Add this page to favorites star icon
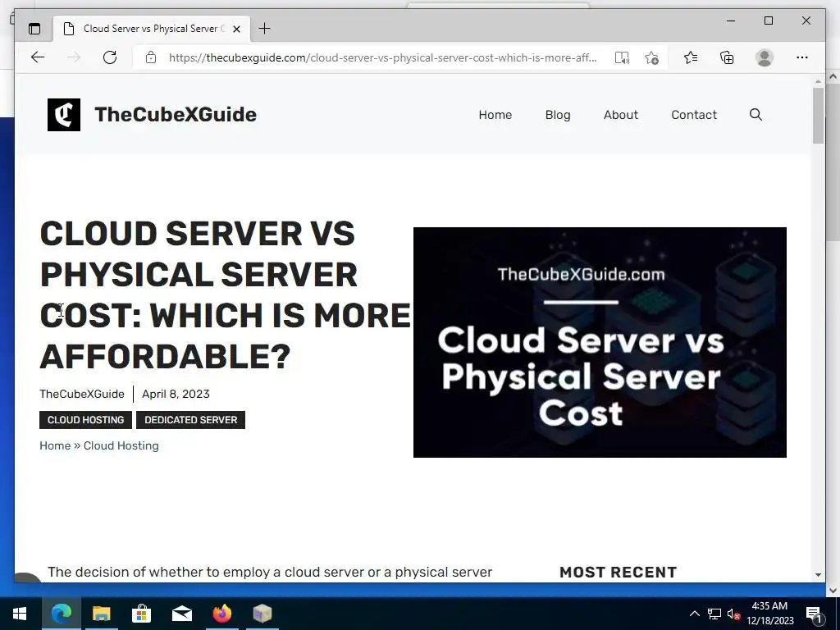The image size is (840, 630). point(651,57)
